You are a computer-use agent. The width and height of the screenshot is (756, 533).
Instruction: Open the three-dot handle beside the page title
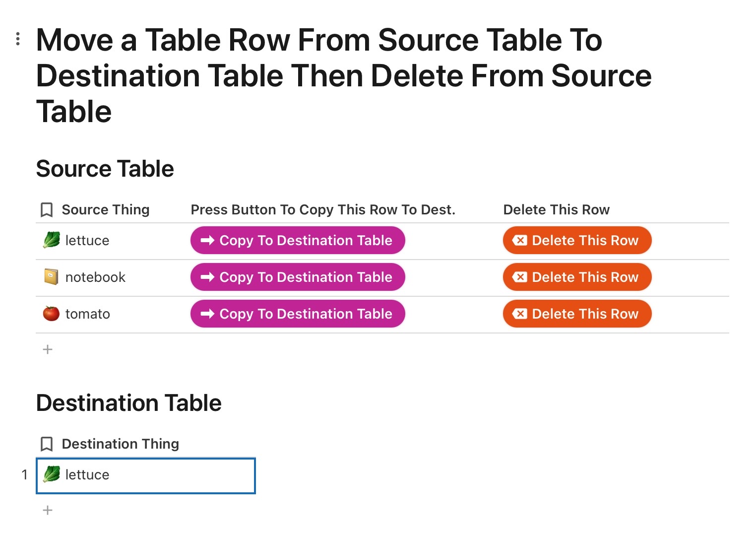click(18, 39)
